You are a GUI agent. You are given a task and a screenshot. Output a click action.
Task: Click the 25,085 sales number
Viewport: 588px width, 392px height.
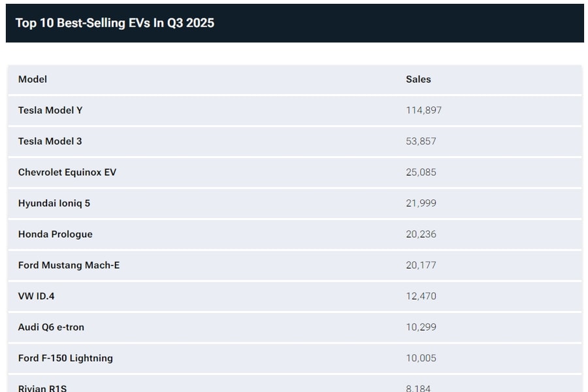tap(421, 172)
